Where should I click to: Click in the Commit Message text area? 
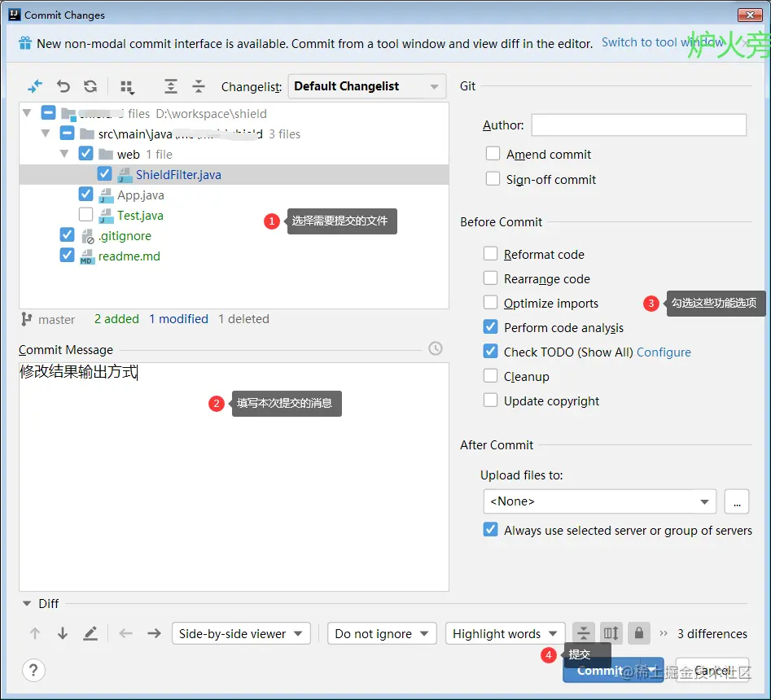[234, 477]
